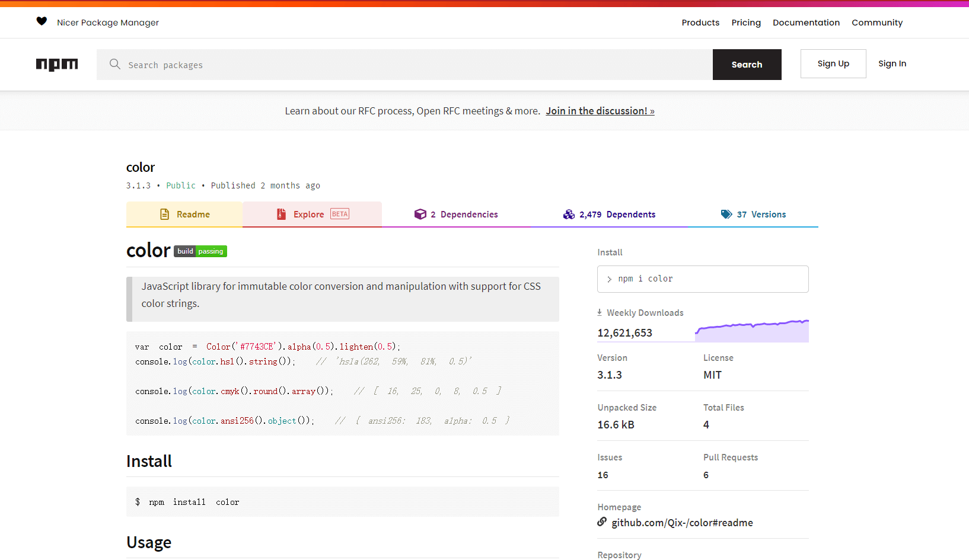Open the 37 Versions tab
This screenshot has width=969, height=560.
coord(753,215)
